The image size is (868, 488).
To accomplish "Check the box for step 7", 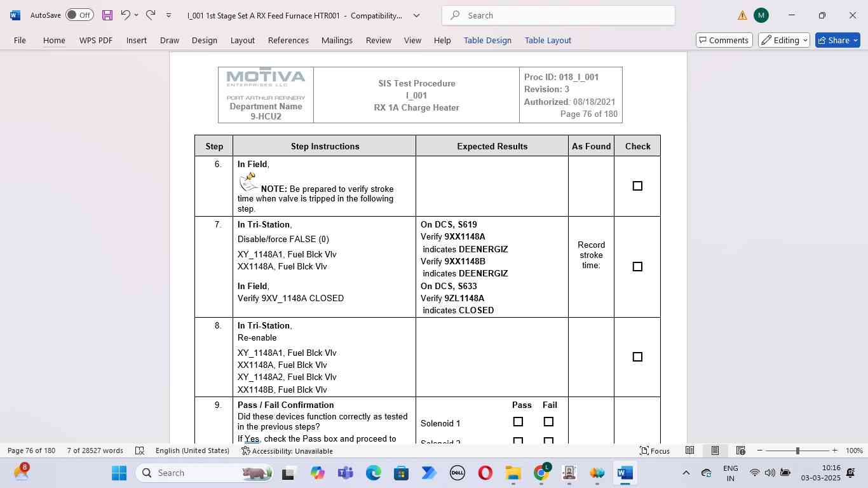I will [637, 267].
